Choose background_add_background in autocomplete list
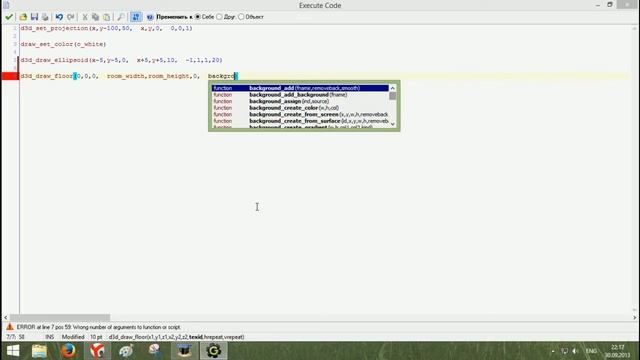 click(300, 95)
